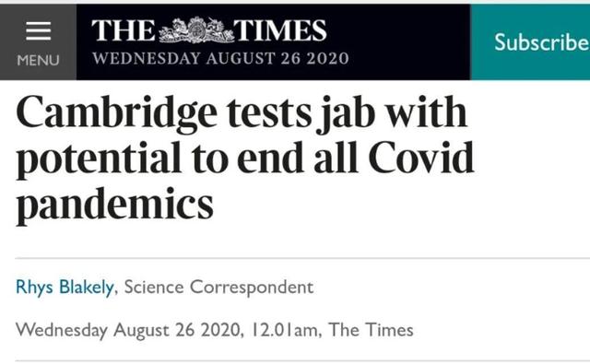Open the Rhys Blakely author link
This screenshot has height=364, width=590.
coord(65,288)
